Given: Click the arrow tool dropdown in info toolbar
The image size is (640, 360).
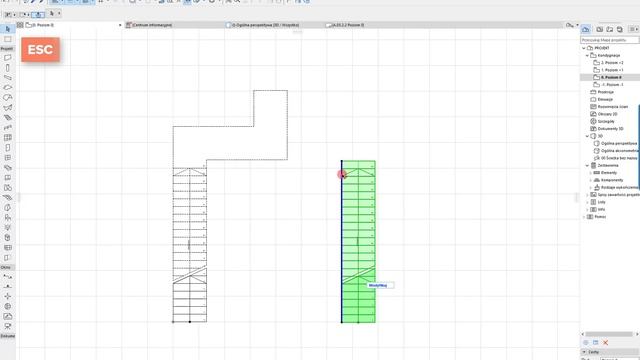Looking at the screenshot, I should pyautogui.click(x=59, y=13).
